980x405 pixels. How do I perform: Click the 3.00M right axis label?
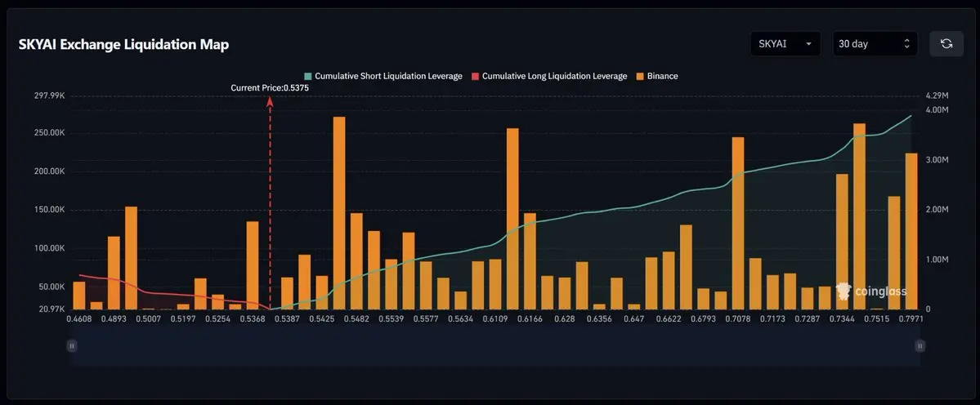937,160
